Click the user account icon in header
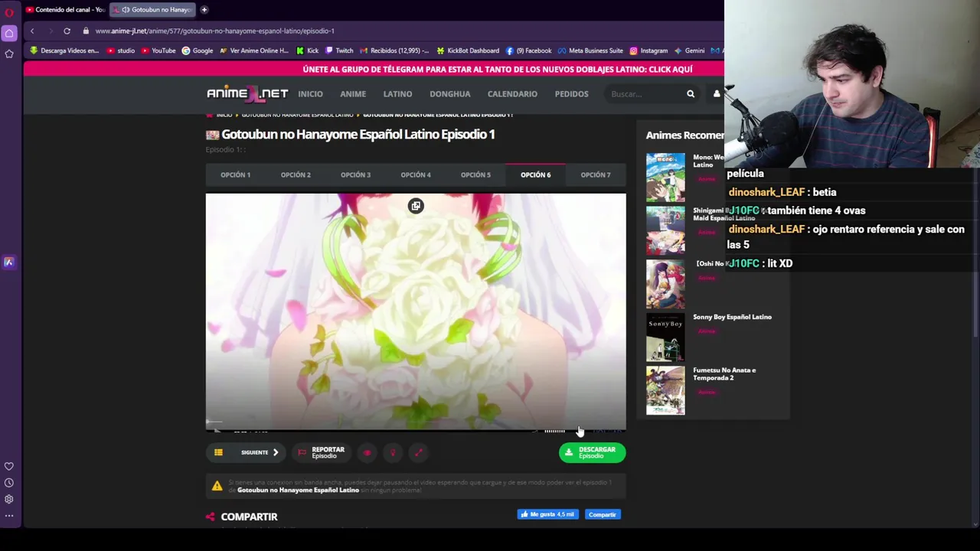The image size is (980, 551). point(717,94)
